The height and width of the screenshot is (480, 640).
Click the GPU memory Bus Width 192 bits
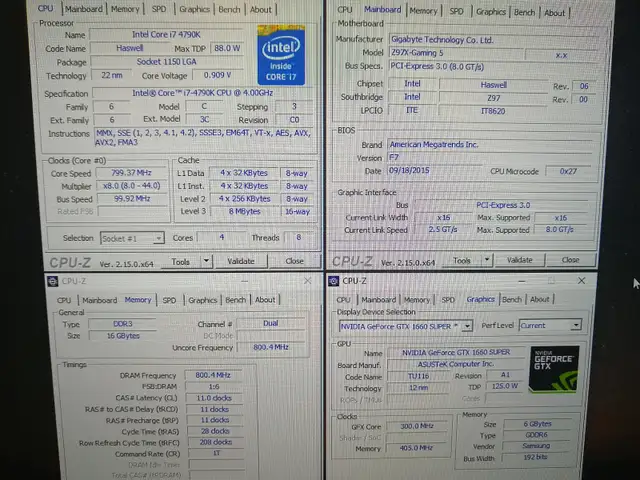pyautogui.click(x=535, y=457)
